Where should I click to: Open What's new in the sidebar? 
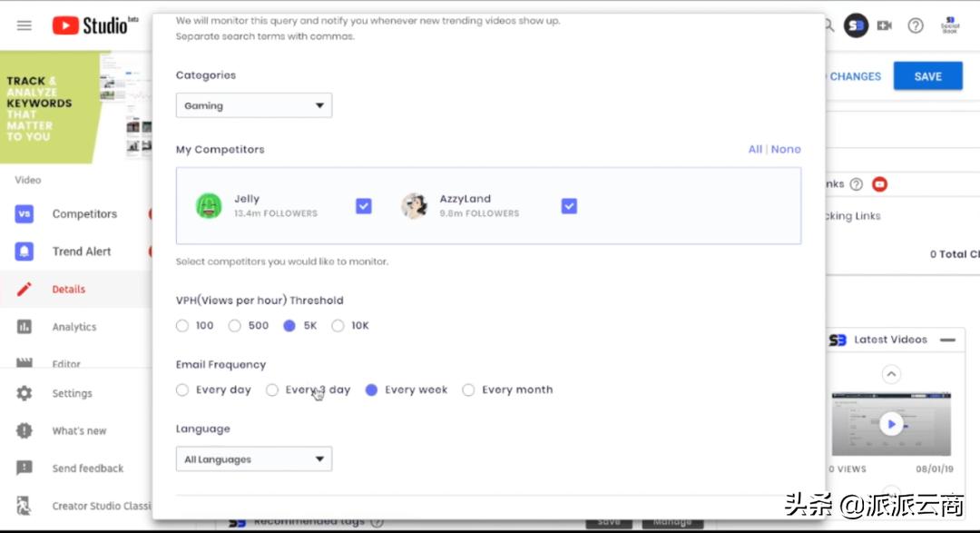click(x=79, y=431)
